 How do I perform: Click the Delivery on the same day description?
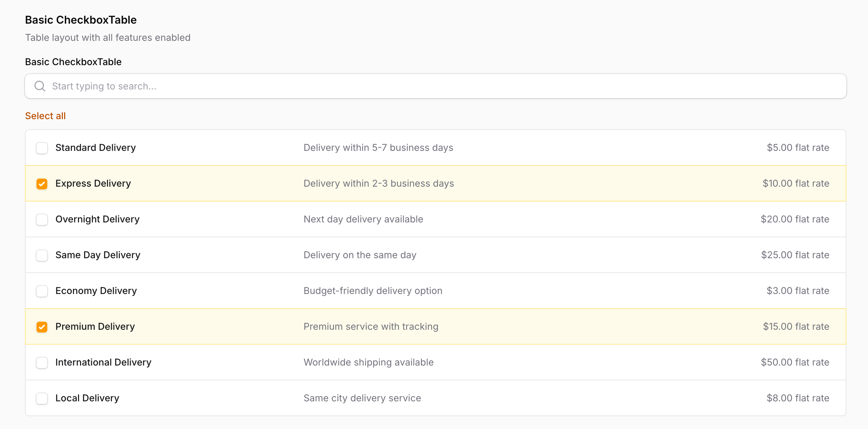(360, 255)
